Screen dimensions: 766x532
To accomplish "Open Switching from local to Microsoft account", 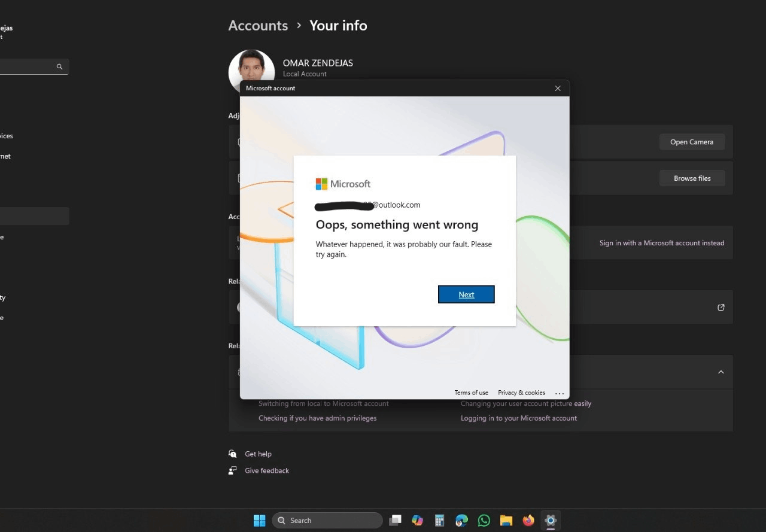I will click(x=324, y=404).
